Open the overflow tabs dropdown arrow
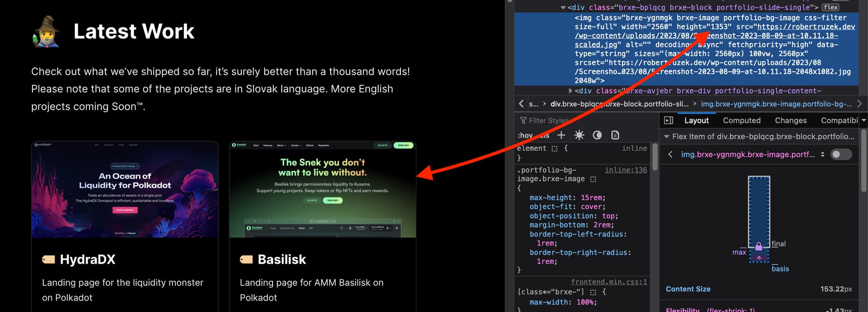This screenshot has width=868, height=312. (x=863, y=120)
